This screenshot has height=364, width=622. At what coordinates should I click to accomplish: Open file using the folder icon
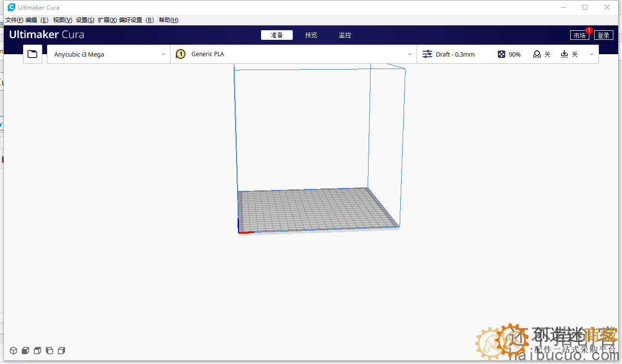coord(33,54)
